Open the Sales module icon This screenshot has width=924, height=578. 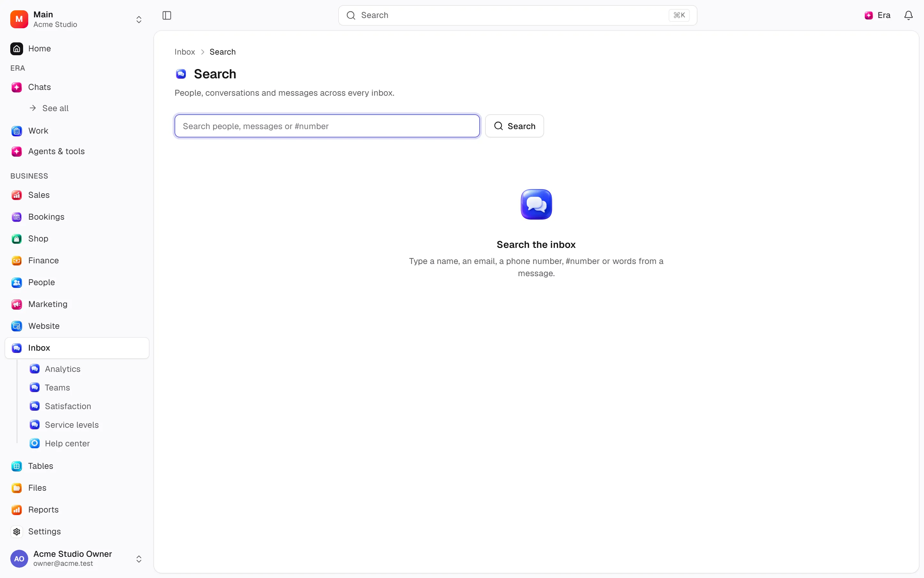click(x=17, y=195)
